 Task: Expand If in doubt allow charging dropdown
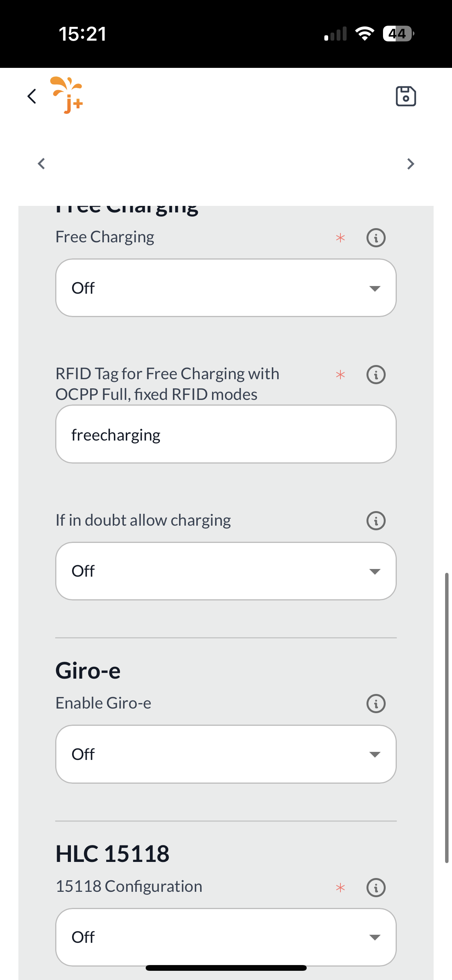click(x=226, y=571)
